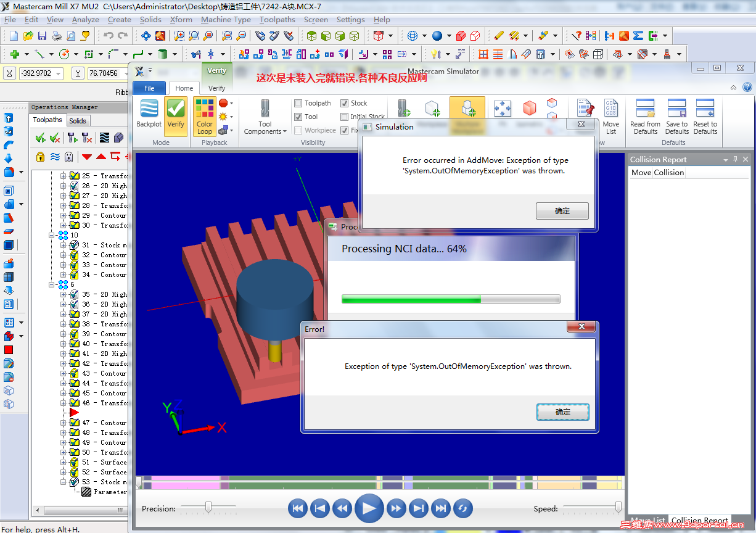Image resolution: width=756 pixels, height=533 pixels.
Task: Expand operation 47 - Contour tree node
Action: 63,423
